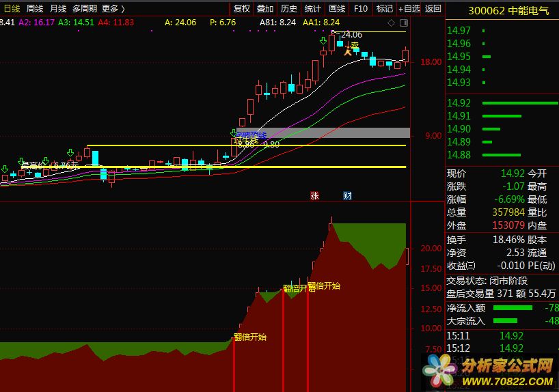This screenshot has height=392, width=559.
Task: Click the 24.06 high price label
Action: pyautogui.click(x=351, y=35)
